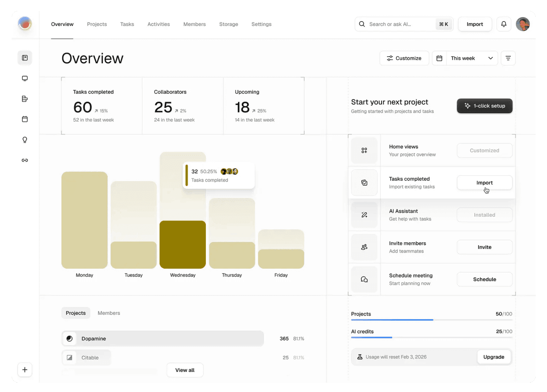Click the Tasks completed checkbox-stack icon
This screenshot has width=547, height=392.
364,183
